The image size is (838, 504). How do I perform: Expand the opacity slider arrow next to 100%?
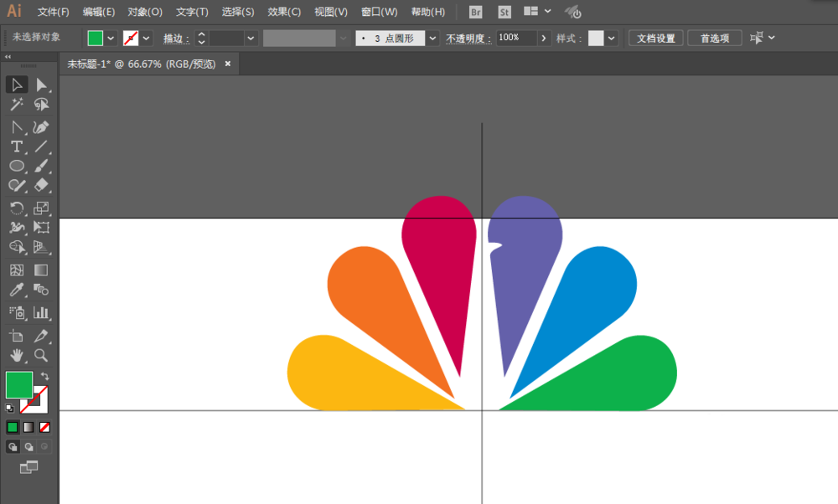pos(544,39)
